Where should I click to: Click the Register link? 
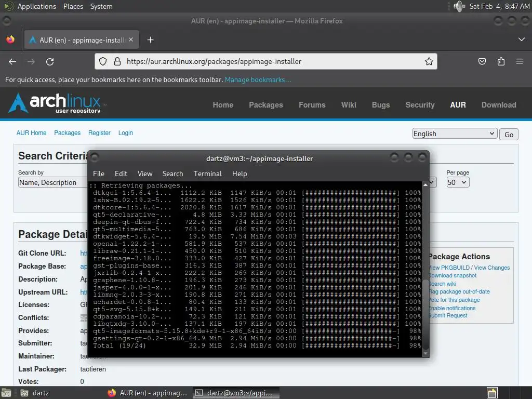99,133
